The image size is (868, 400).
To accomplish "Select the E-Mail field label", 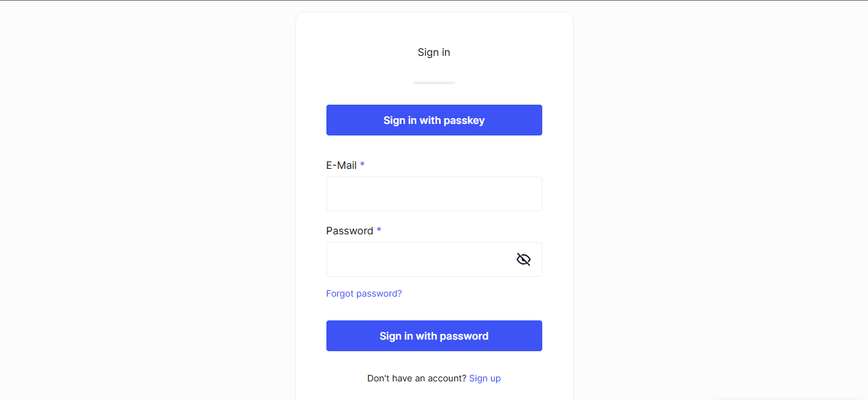I will [341, 165].
